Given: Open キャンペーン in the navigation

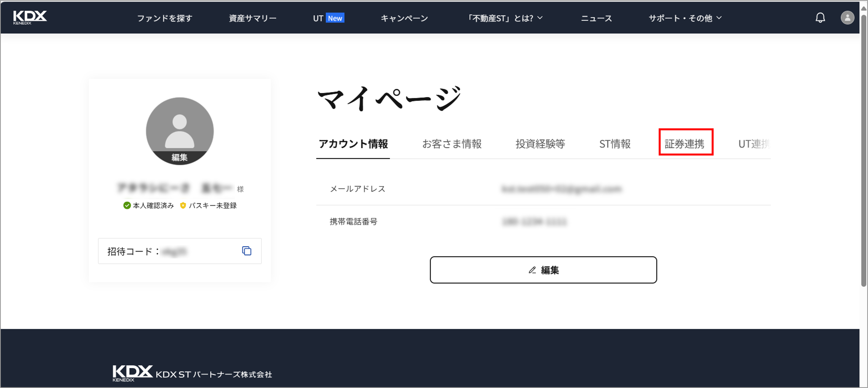Looking at the screenshot, I should point(404,18).
